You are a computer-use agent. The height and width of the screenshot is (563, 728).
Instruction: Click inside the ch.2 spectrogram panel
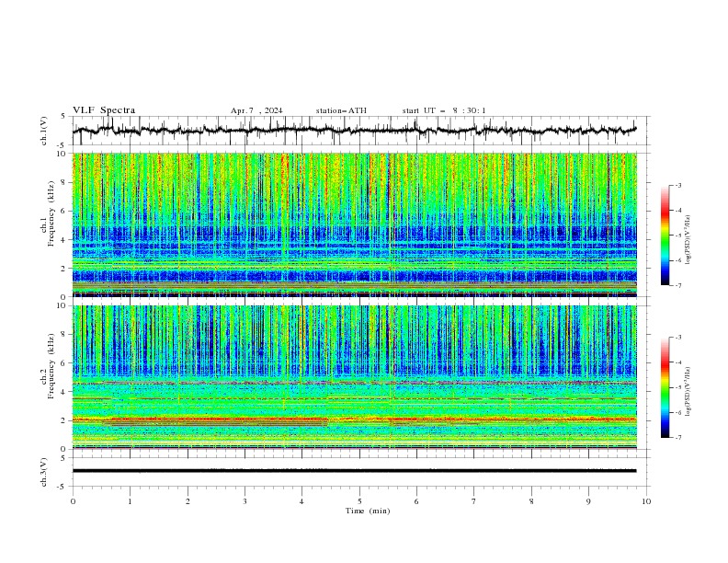(x=354, y=377)
